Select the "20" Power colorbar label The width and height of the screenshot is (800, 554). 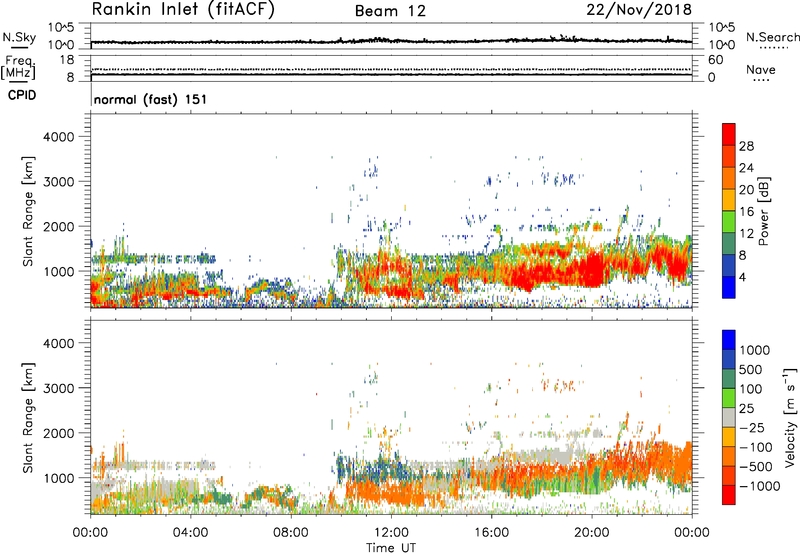pos(746,190)
